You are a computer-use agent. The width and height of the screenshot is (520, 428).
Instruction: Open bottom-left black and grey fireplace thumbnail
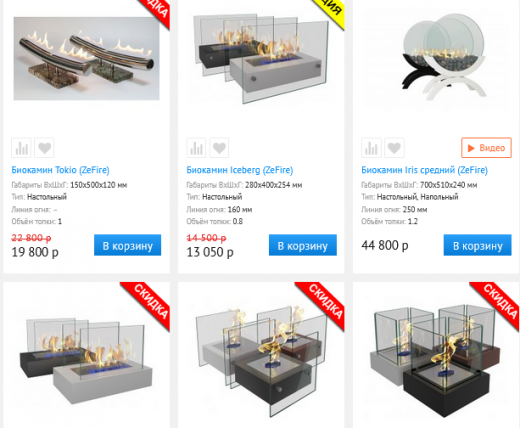pyautogui.click(x=86, y=360)
